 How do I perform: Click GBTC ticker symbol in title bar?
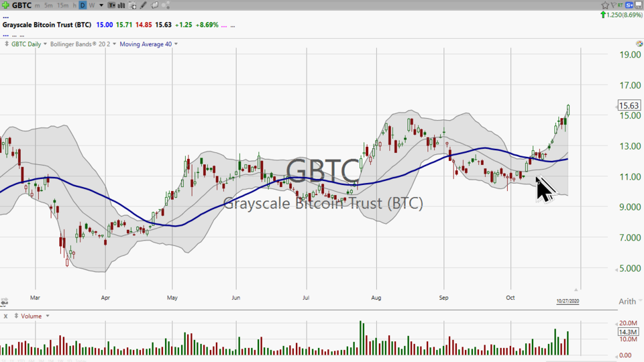click(21, 5)
